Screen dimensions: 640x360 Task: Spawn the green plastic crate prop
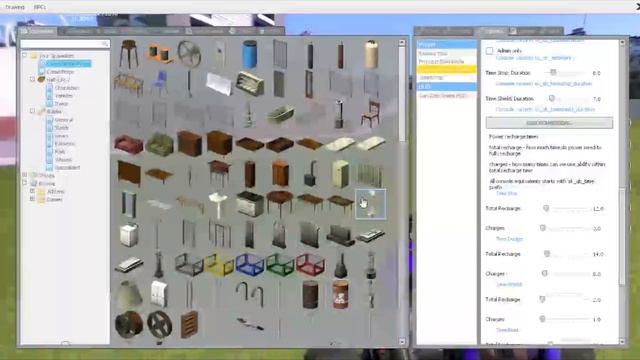[x=280, y=264]
